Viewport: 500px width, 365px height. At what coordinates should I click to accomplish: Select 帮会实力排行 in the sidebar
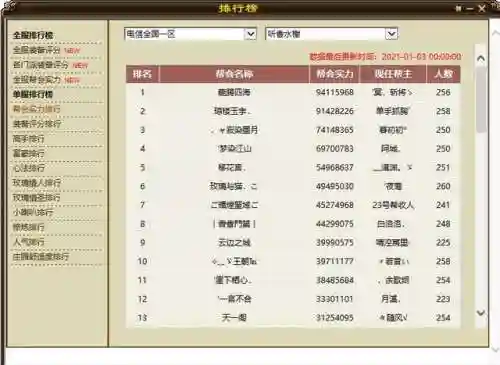37,109
